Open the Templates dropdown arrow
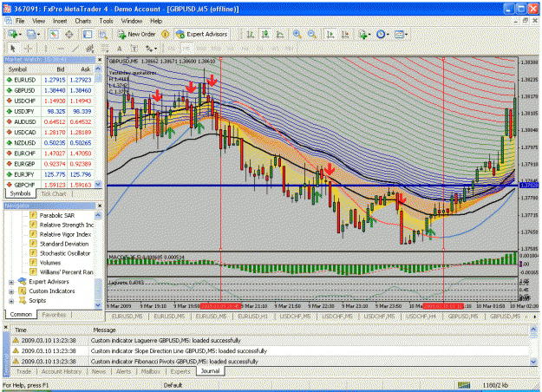 (406, 35)
